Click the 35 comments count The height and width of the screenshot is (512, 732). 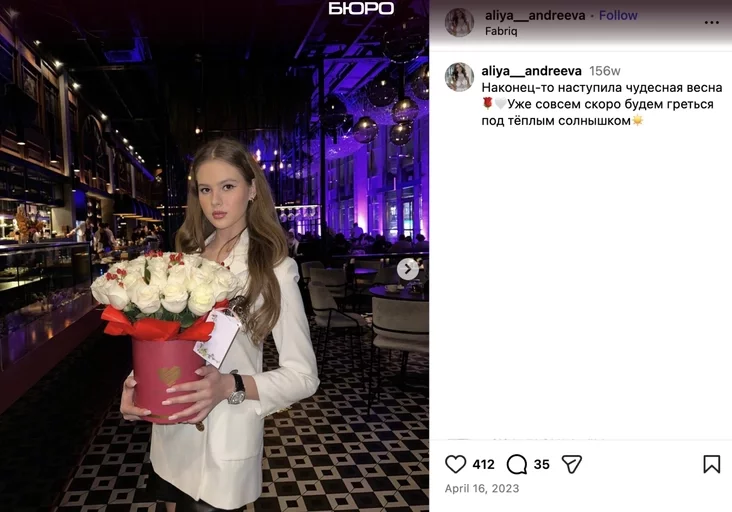click(x=542, y=464)
